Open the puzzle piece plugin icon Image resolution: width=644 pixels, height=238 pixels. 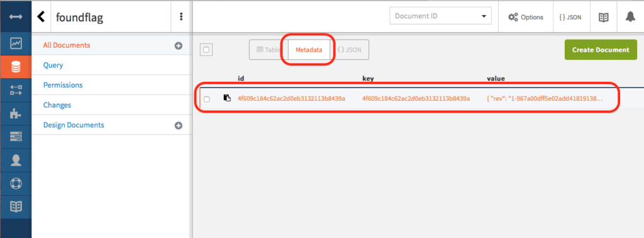(16, 113)
